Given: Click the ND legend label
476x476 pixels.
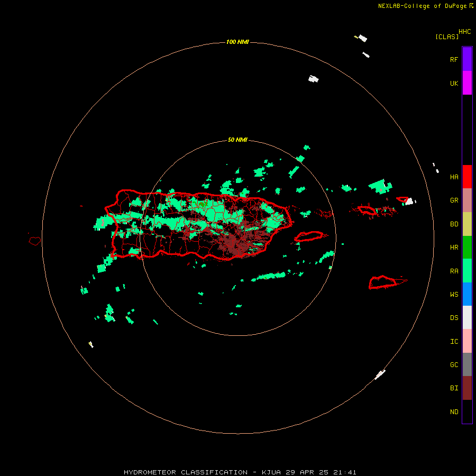Looking at the screenshot, I should pyautogui.click(x=454, y=412).
